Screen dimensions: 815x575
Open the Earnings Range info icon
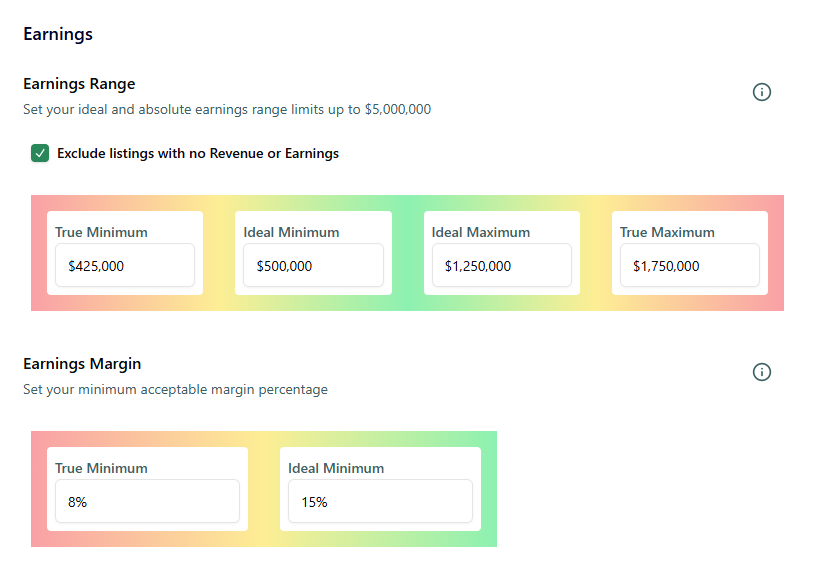coord(762,92)
